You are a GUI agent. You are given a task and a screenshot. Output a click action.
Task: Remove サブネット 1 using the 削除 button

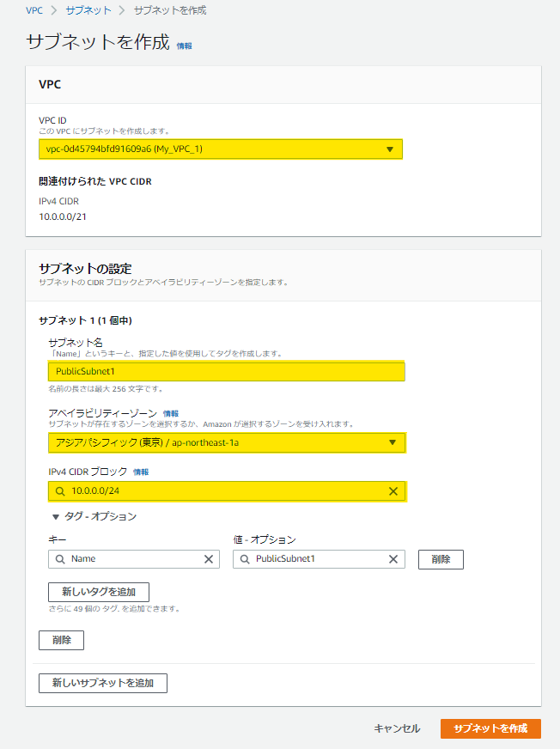(x=61, y=640)
